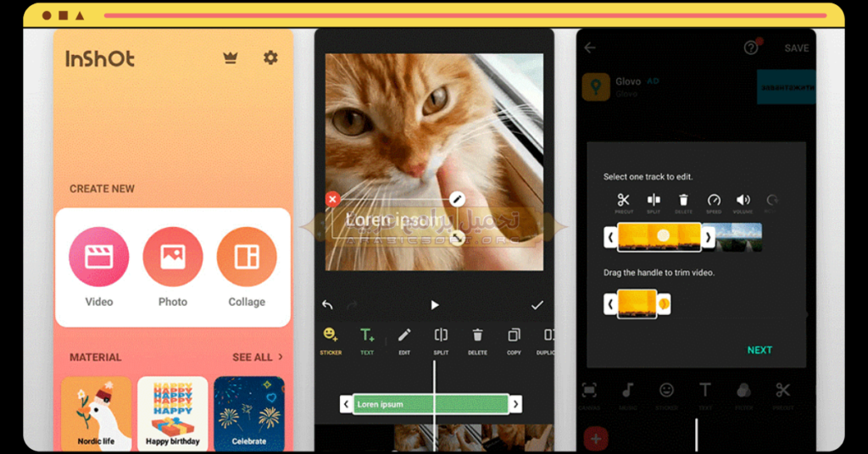Redo the last edit in editor
The width and height of the screenshot is (868, 454).
[x=352, y=305]
